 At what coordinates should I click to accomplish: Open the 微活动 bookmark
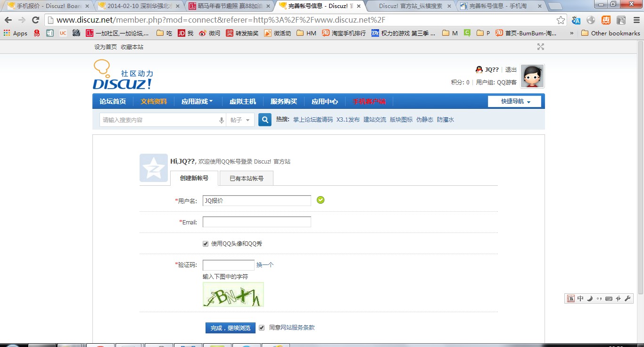(277, 33)
